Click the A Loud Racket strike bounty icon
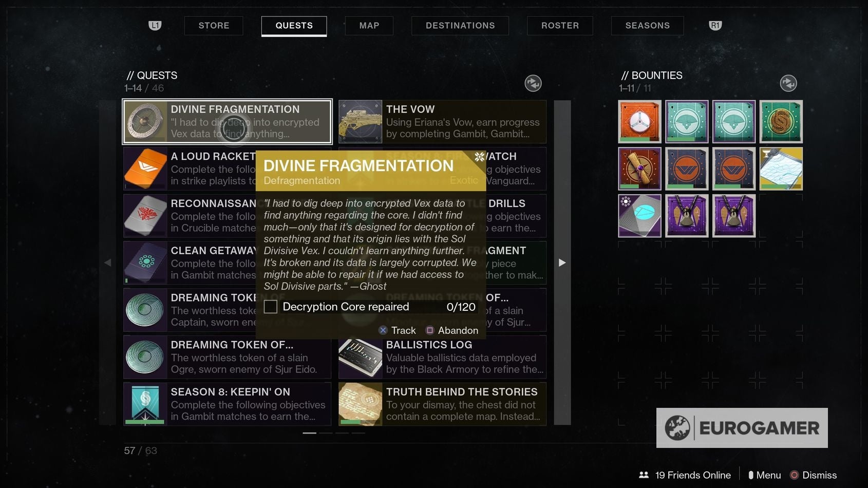This screenshot has width=868, height=488. point(145,168)
